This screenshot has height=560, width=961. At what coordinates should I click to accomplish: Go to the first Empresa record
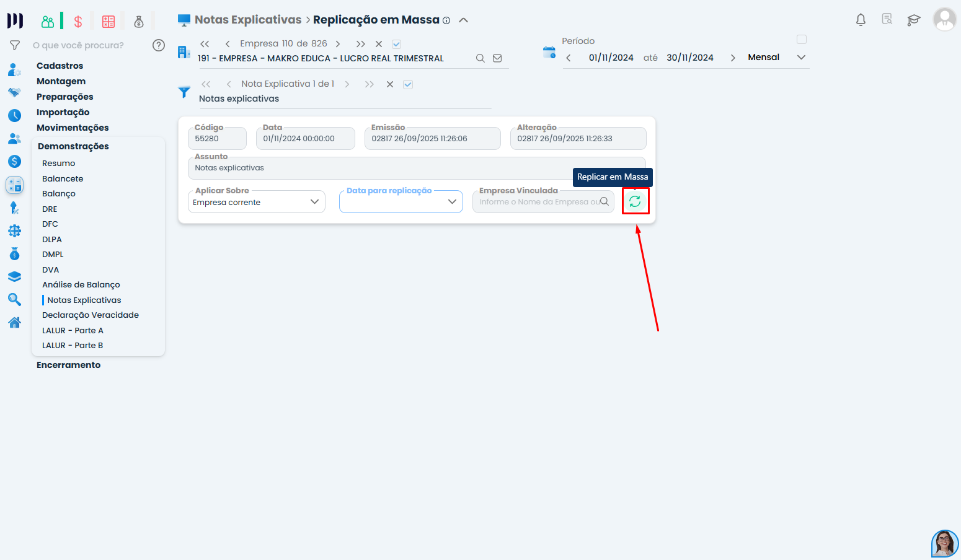205,44
